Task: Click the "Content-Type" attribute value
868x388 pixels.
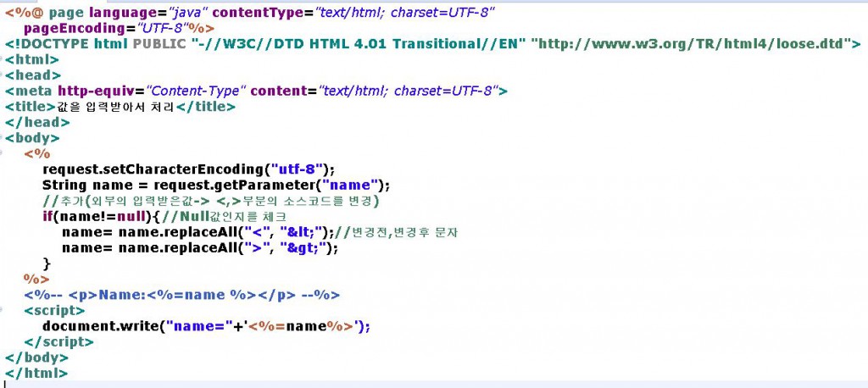Action: tap(196, 91)
